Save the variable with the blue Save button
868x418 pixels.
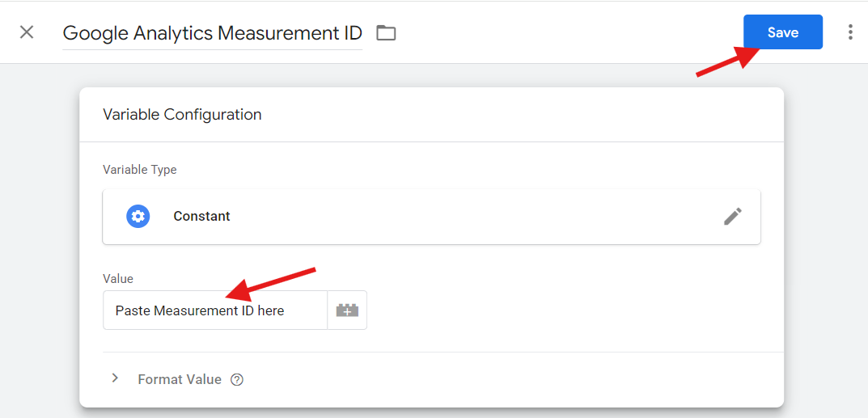(x=783, y=32)
